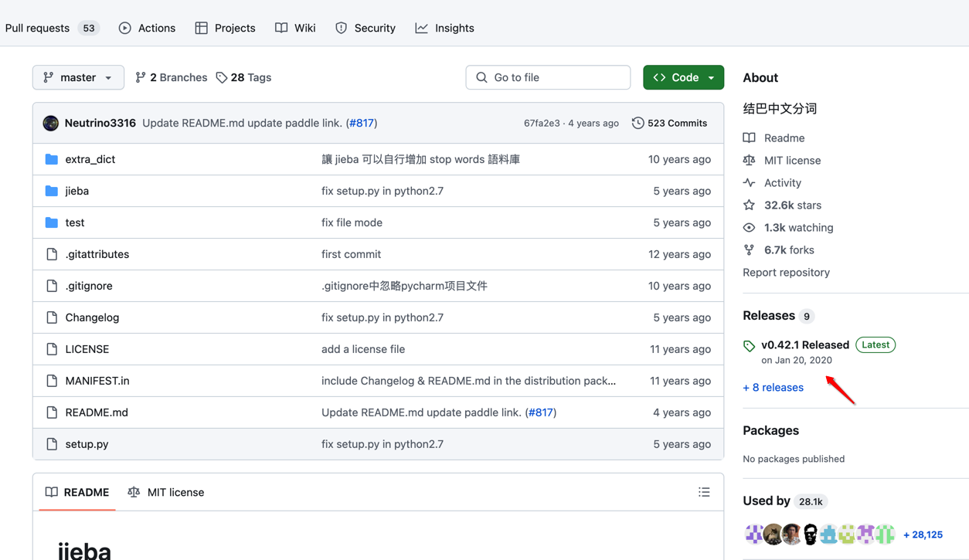Screen dimensions: 969x560
Task: Open the 'add a license file' commit message
Action: (363, 349)
